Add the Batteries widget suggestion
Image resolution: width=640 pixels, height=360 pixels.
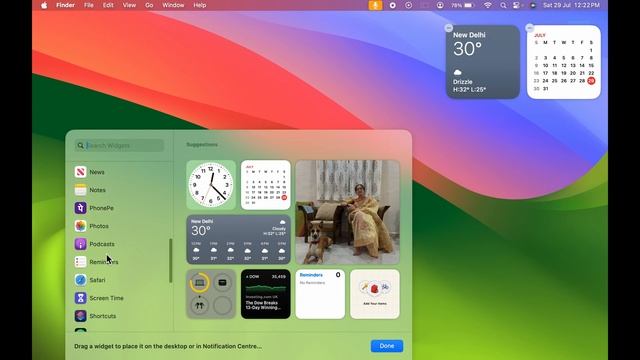point(211,294)
